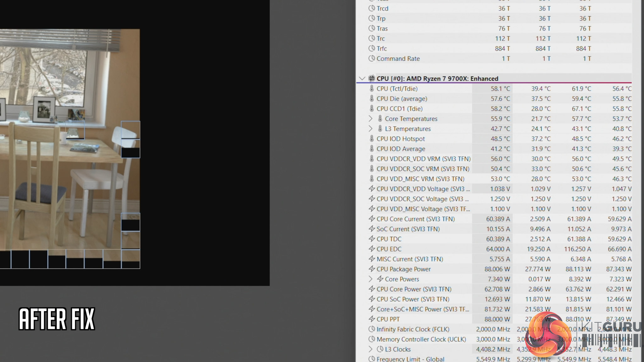This screenshot has height=362, width=644.
Task: Select the CPU TDC sensor row
Action: (x=389, y=239)
